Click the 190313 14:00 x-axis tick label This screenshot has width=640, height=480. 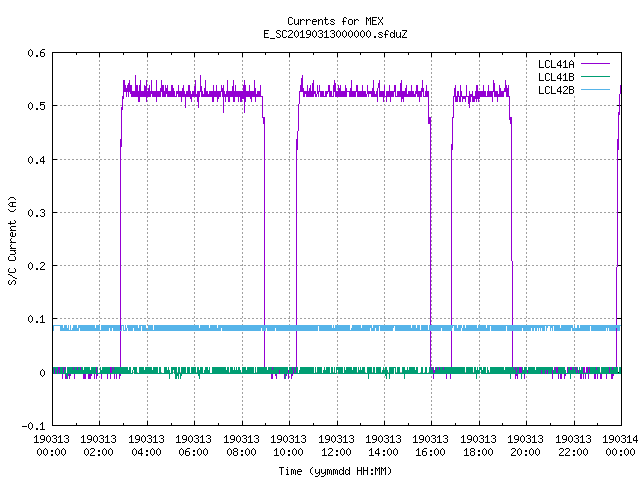[x=383, y=445]
